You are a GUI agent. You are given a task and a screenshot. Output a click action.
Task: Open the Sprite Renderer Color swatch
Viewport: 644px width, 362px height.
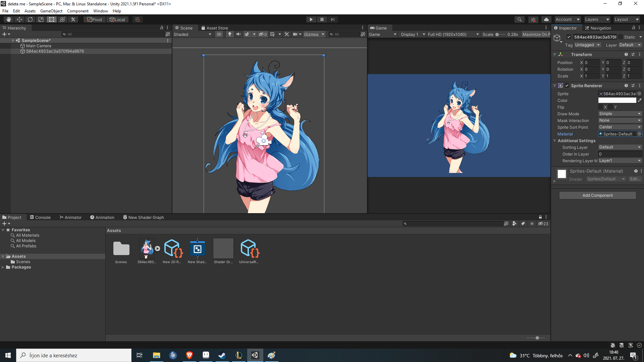click(x=617, y=100)
